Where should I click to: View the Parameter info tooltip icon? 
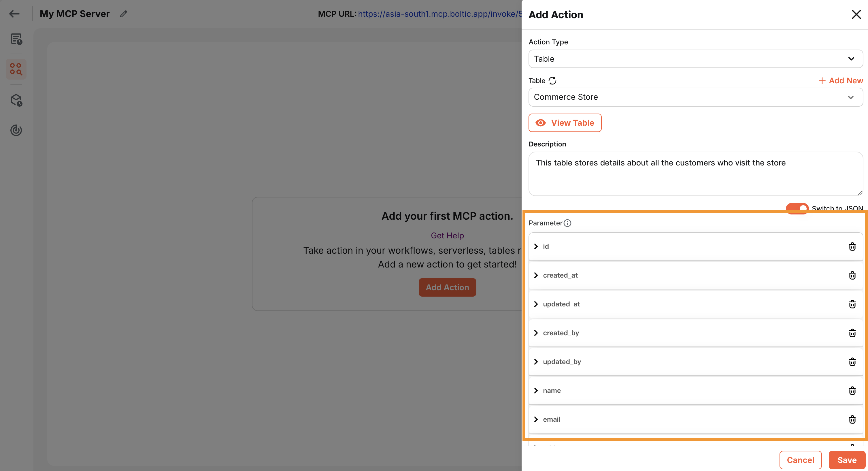tap(568, 223)
